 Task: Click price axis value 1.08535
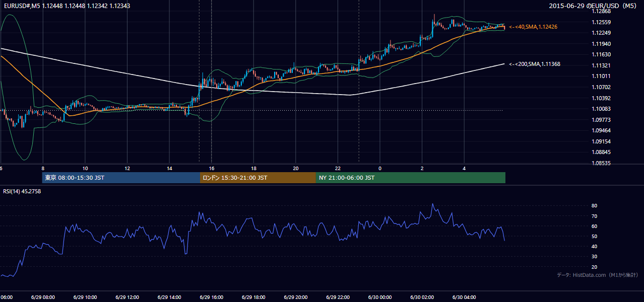click(601, 163)
